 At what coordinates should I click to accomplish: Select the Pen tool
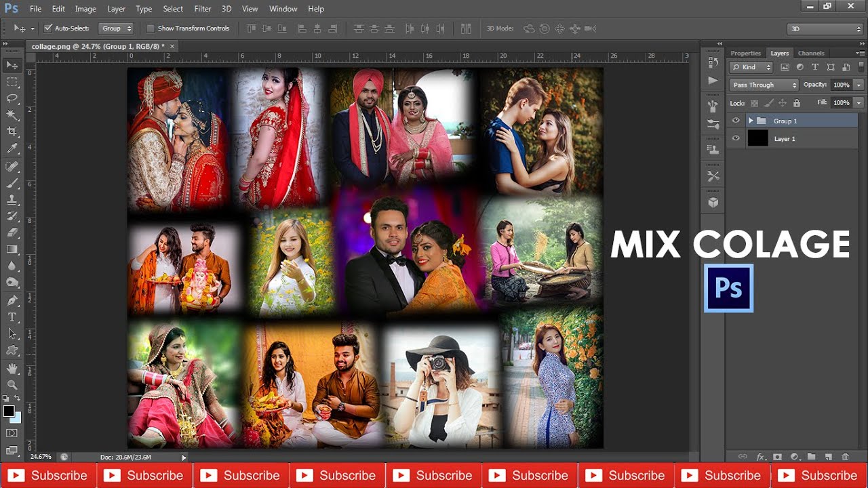pyautogui.click(x=12, y=301)
